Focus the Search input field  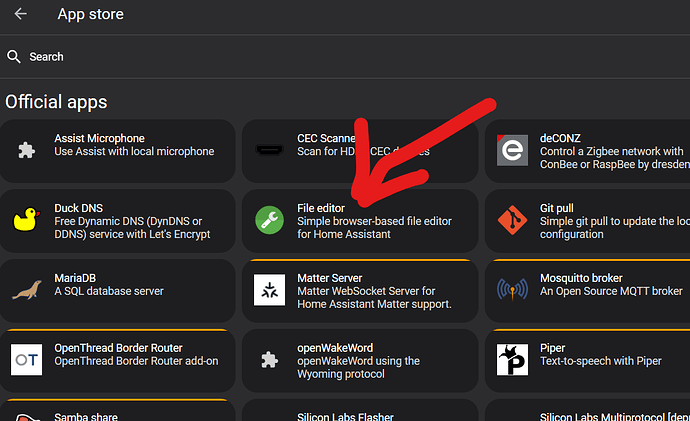pyautogui.click(x=345, y=57)
